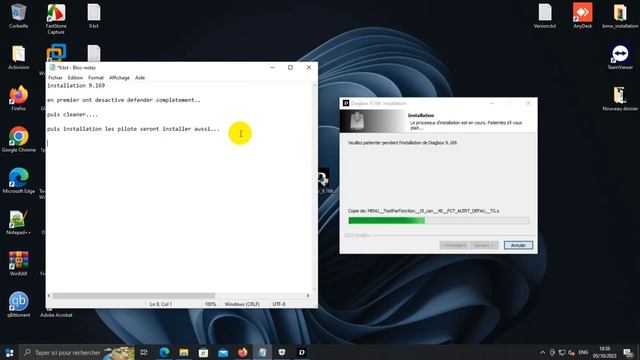Minimize the Notepad window
Screen dimensions: 640x360
[272, 67]
